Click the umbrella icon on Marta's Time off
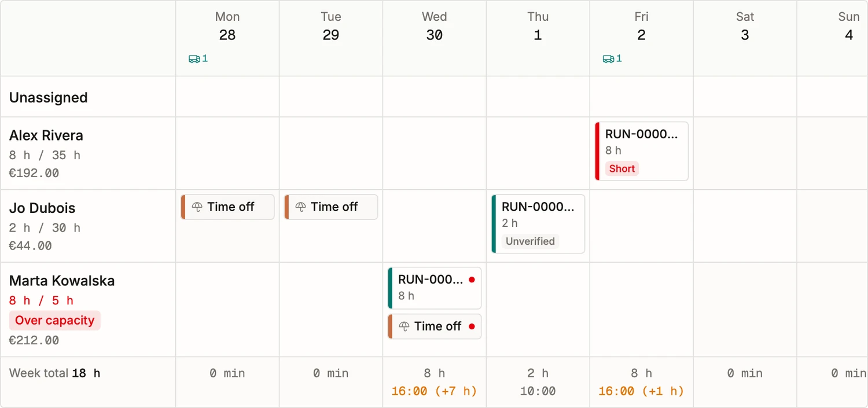Viewport: 868px width, 408px height. [404, 326]
